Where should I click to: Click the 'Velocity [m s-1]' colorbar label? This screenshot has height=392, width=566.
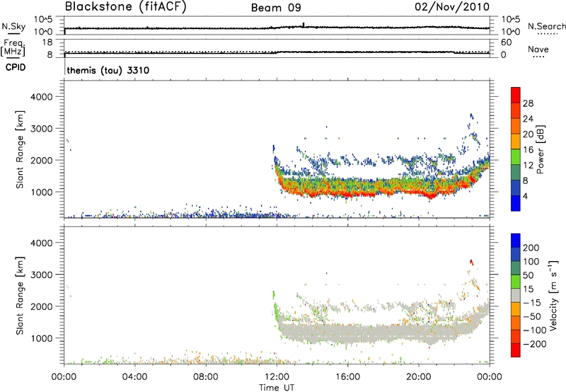click(x=553, y=295)
